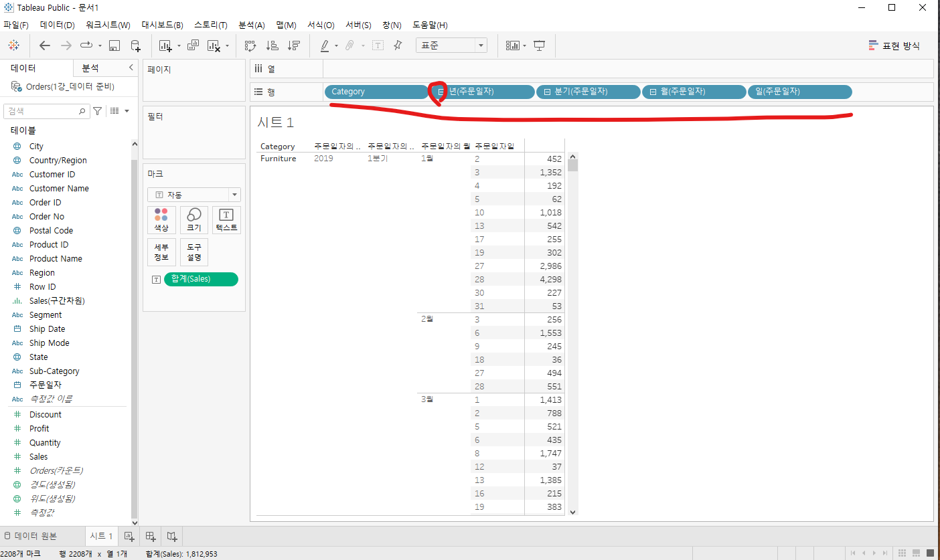
Task: Click Orders data source icon in data pane
Action: click(x=16, y=87)
